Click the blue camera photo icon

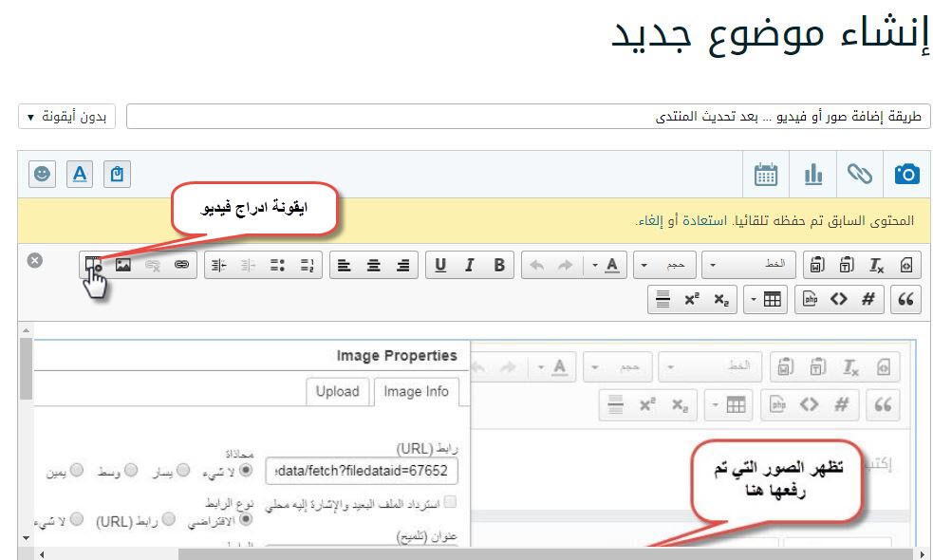point(906,174)
